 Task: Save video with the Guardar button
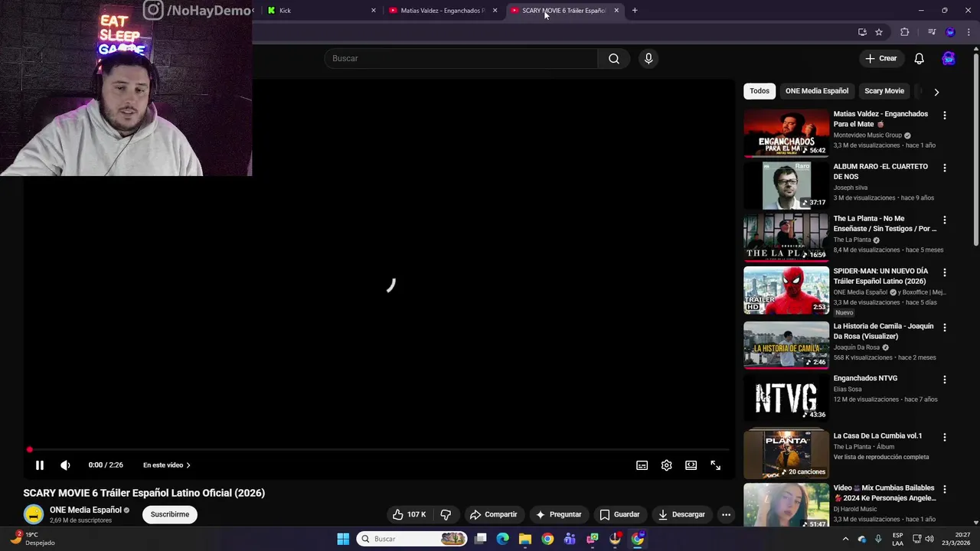620,514
